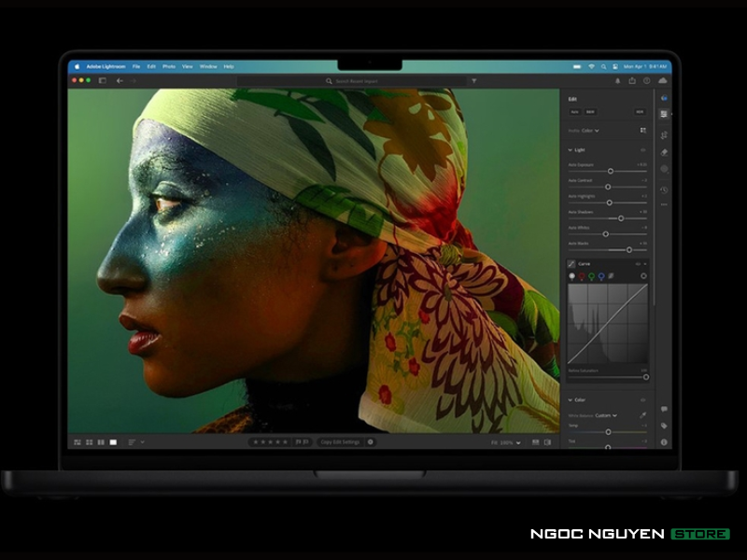Open White Balance Custom dropdown
Viewport: 747px width, 560px height.
[606, 415]
